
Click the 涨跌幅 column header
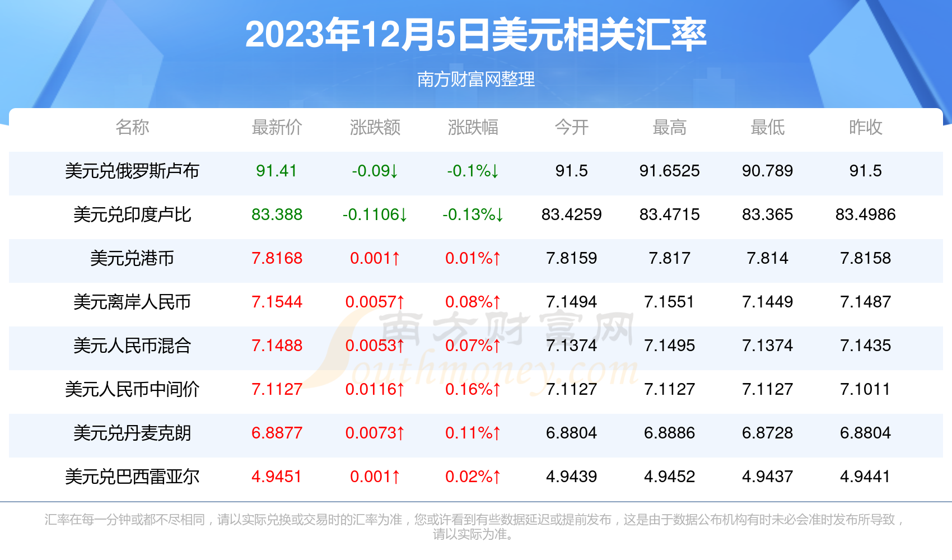tap(473, 127)
